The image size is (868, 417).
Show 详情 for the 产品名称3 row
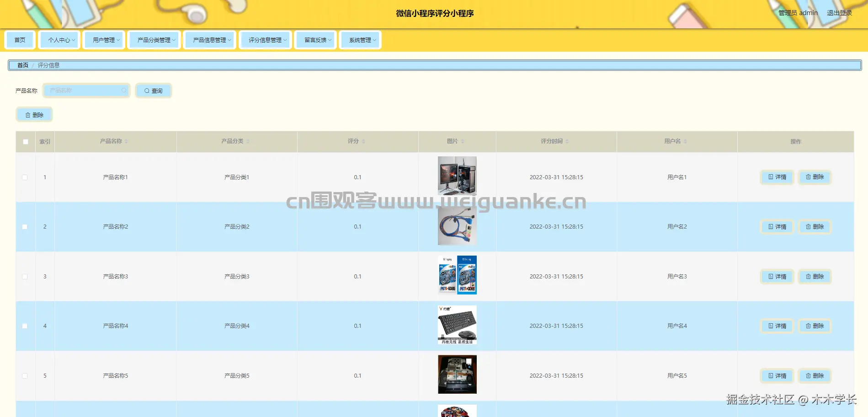(777, 277)
